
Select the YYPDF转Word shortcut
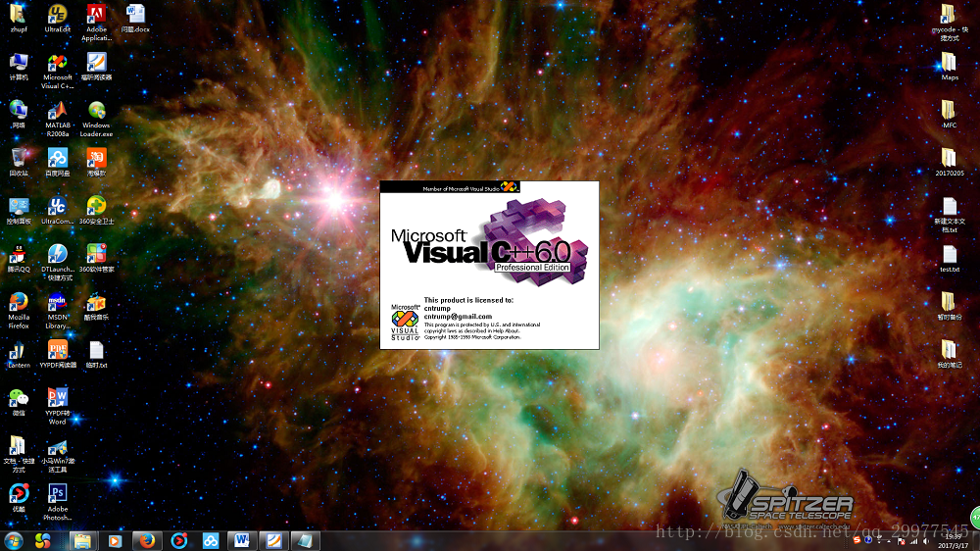pyautogui.click(x=58, y=407)
